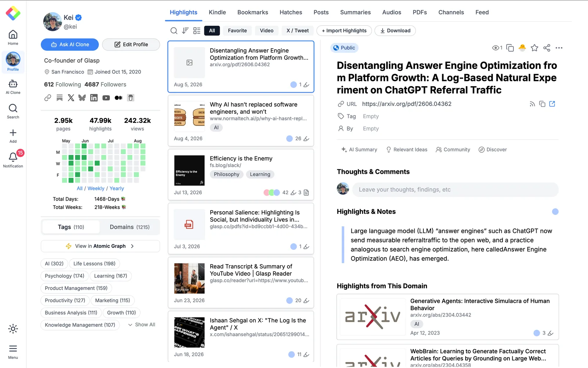Click blue highlight color dot in Highlights & Notes
588x368 pixels.
(x=555, y=212)
